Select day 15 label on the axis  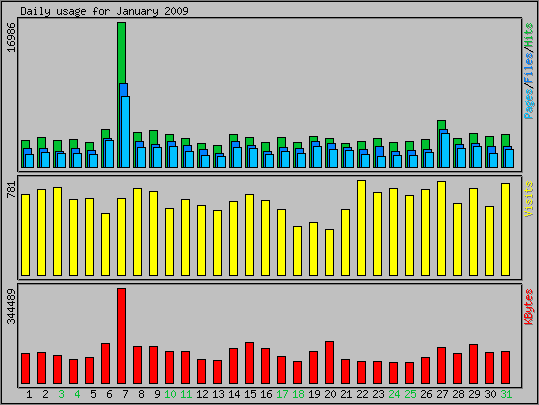pyautogui.click(x=250, y=394)
